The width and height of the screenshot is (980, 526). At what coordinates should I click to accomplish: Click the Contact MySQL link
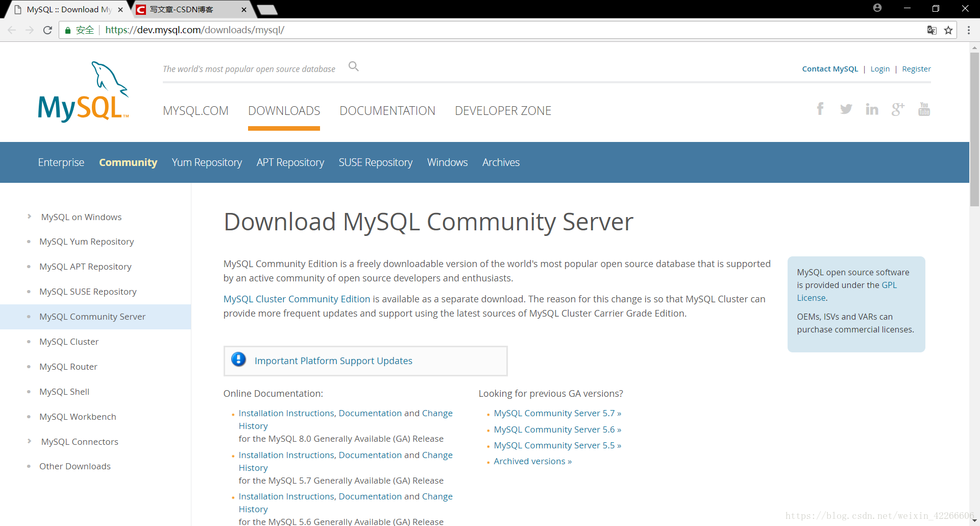830,69
